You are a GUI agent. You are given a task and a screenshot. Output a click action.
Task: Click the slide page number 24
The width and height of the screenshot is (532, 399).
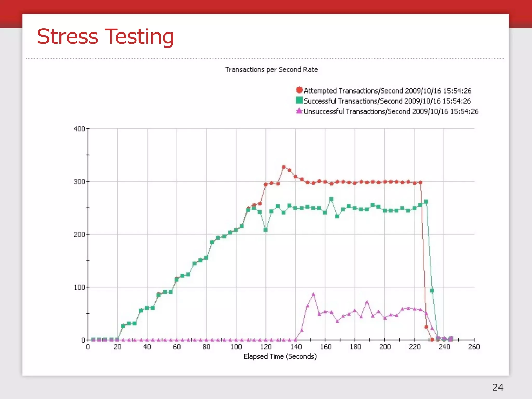(498, 387)
